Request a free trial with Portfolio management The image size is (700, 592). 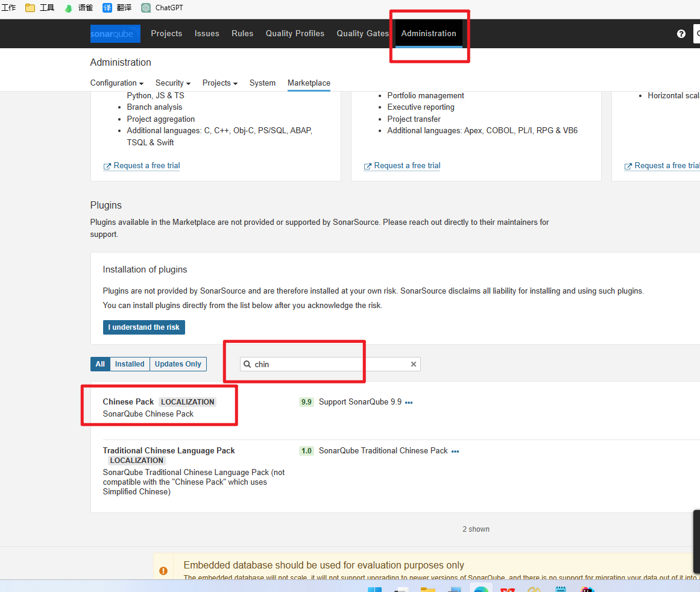402,166
